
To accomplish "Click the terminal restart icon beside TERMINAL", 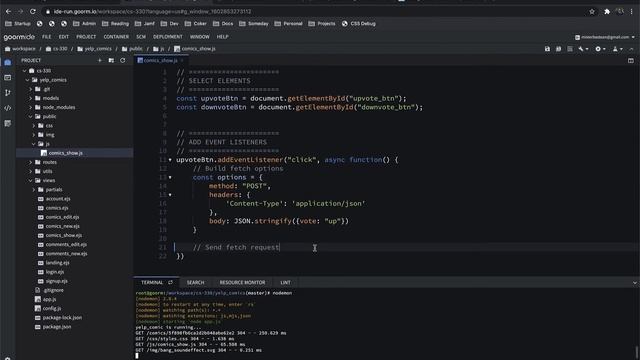I will click(170, 282).
